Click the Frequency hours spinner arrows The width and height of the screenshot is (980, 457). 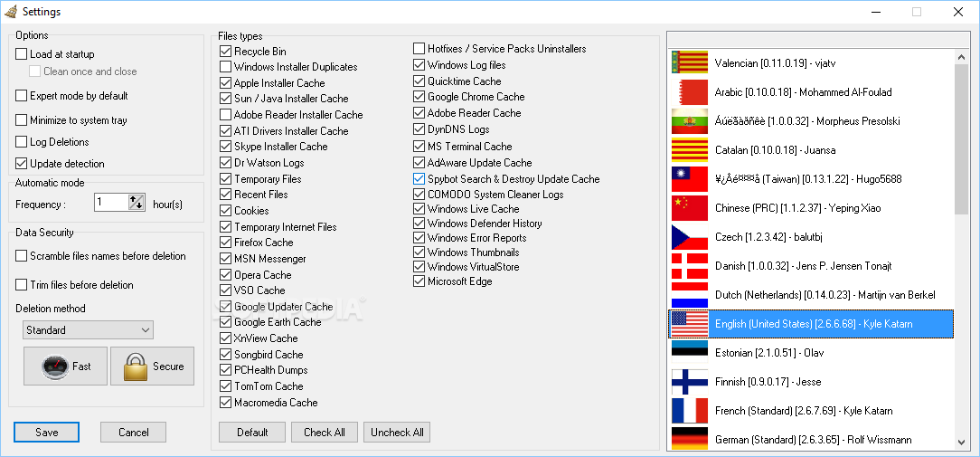click(x=137, y=202)
